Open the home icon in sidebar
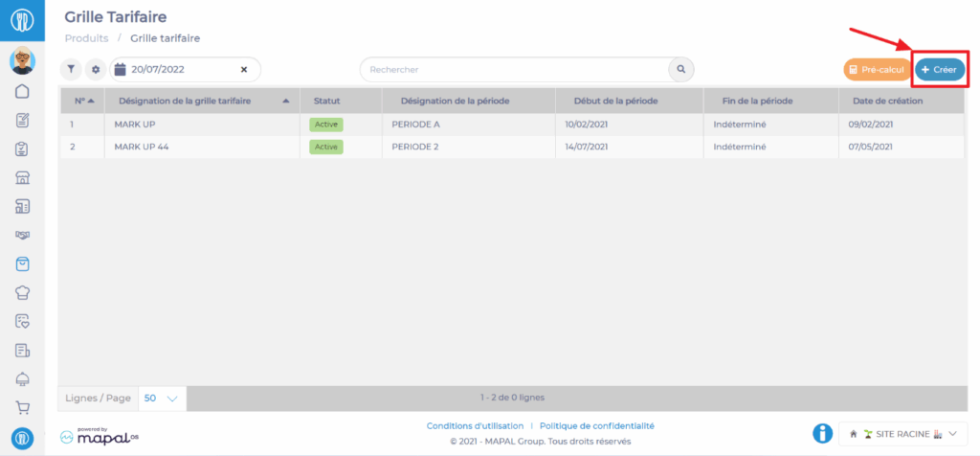This screenshot has width=980, height=456. [x=22, y=92]
